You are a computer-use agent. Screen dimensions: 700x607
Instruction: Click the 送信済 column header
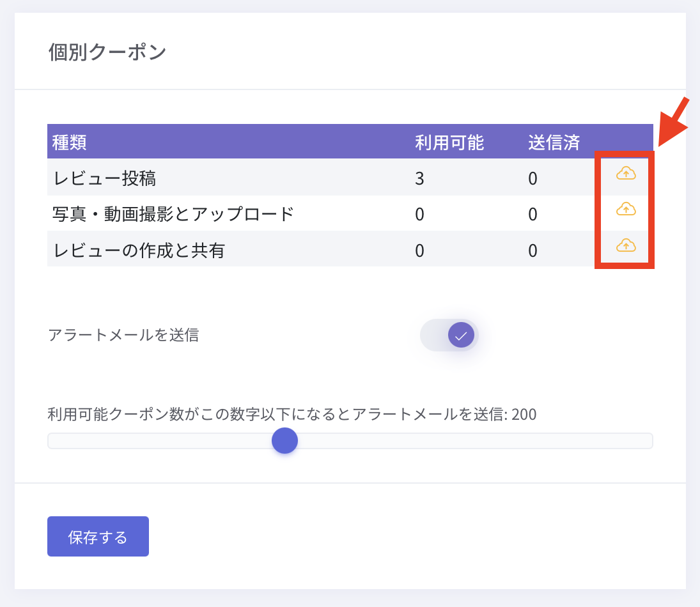[554, 142]
